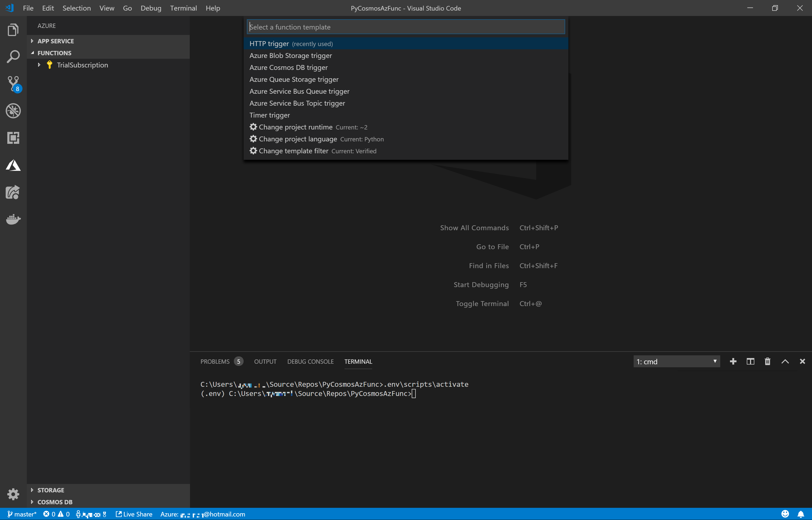Expand the TrialSubscription tree node

(39, 65)
